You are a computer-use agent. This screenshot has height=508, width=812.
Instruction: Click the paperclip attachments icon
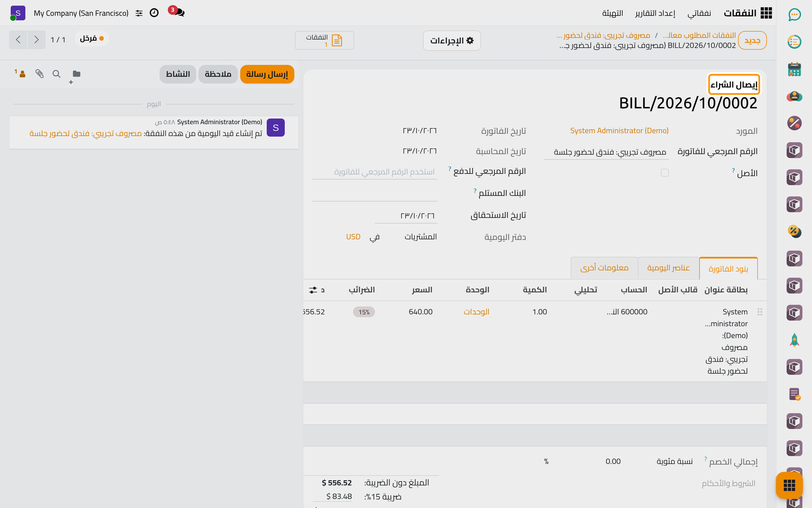point(39,74)
